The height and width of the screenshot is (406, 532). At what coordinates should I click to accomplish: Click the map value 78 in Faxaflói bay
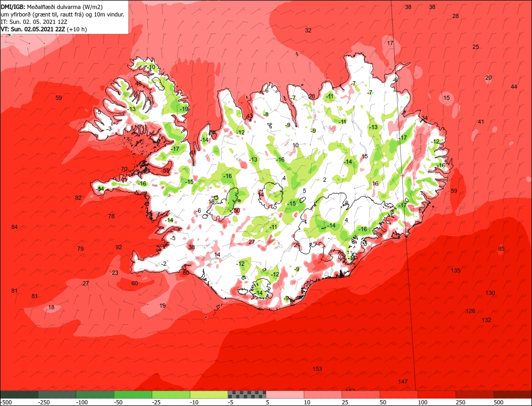(x=111, y=216)
